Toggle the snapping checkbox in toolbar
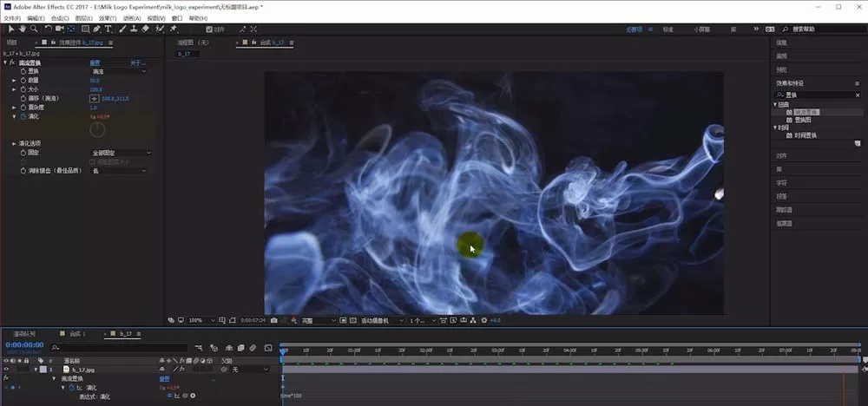 209,29
